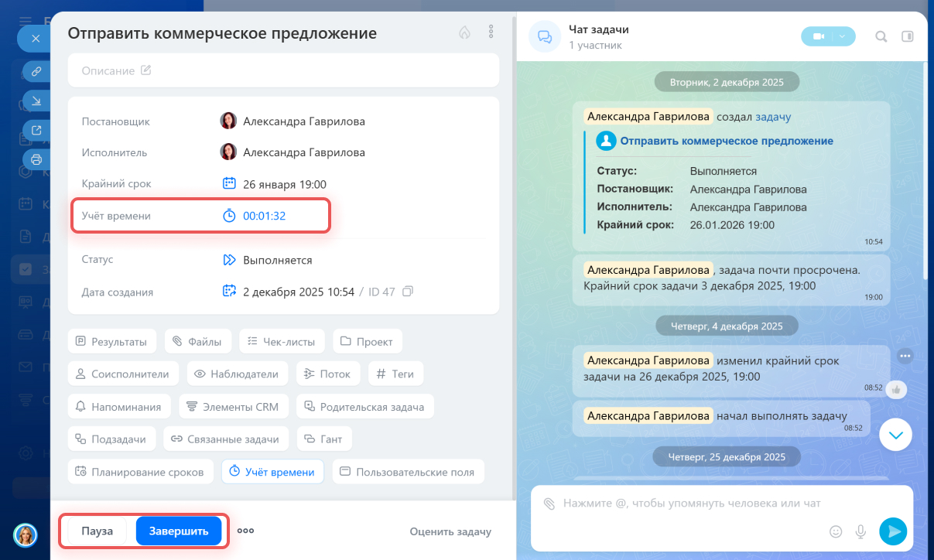Image resolution: width=934 pixels, height=560 pixels.
Task: Start video call button in chat
Action: pos(819,36)
